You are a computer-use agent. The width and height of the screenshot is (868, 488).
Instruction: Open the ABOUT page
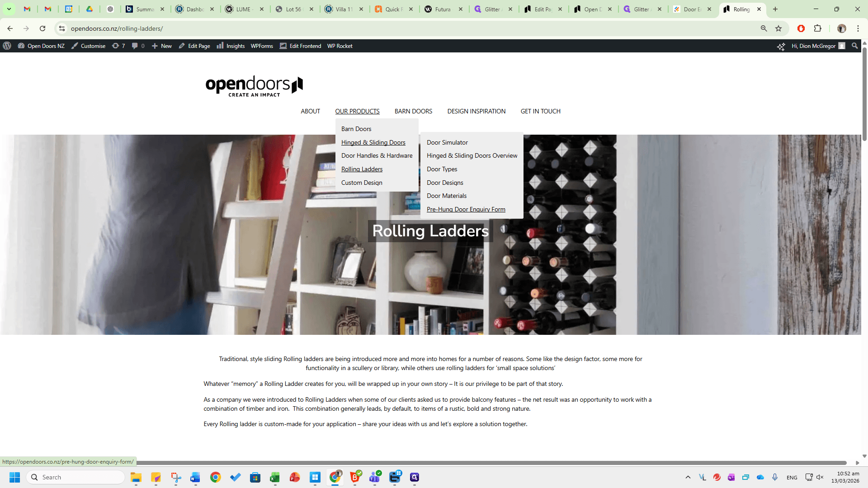click(310, 111)
